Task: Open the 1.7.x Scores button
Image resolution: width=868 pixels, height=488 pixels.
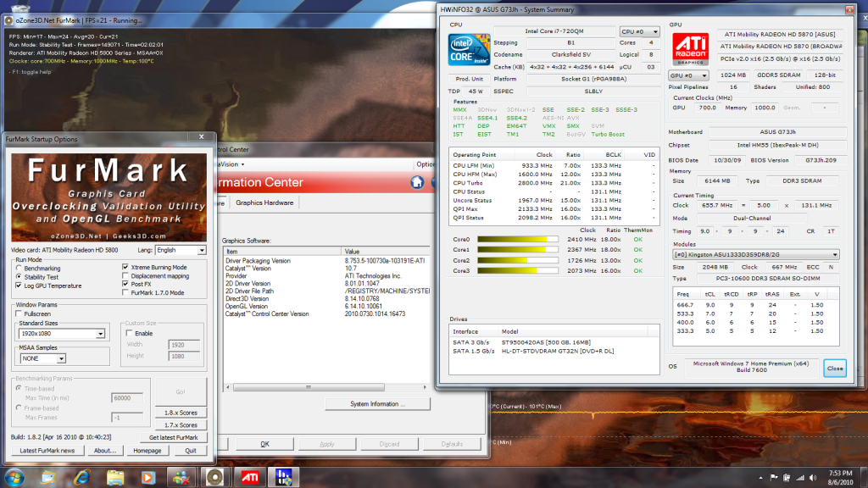Action: pyautogui.click(x=181, y=425)
